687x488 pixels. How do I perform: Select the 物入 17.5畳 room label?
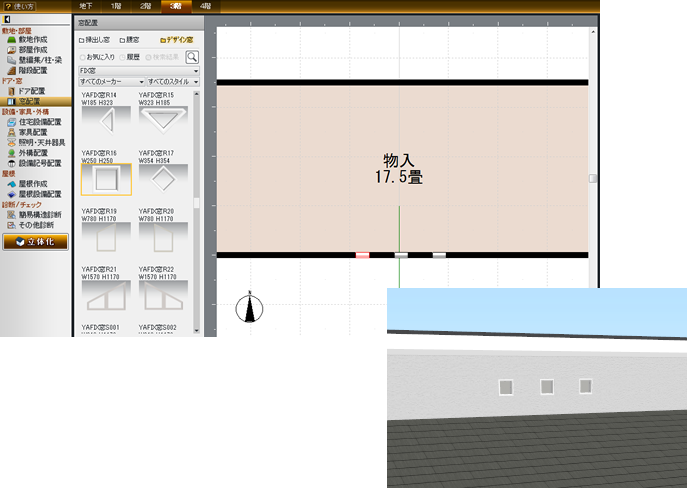(399, 169)
